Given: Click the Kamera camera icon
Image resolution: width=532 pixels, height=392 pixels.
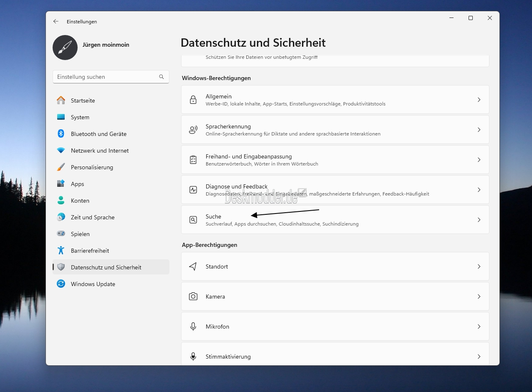Looking at the screenshot, I should pos(193,297).
